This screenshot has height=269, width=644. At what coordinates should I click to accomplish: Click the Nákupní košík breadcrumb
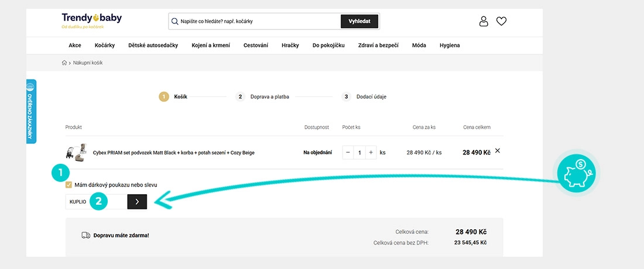coord(88,63)
